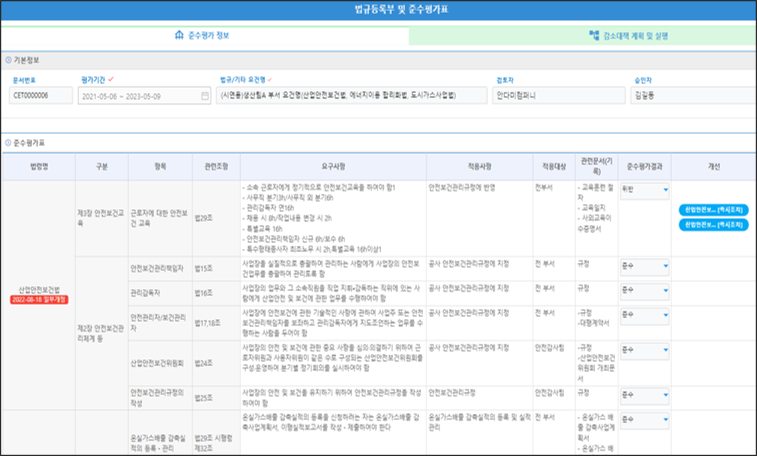Click the chart icon on 감소대책 계획 및 실행 tab
Viewport: 757px width, 456px height.
(x=594, y=35)
